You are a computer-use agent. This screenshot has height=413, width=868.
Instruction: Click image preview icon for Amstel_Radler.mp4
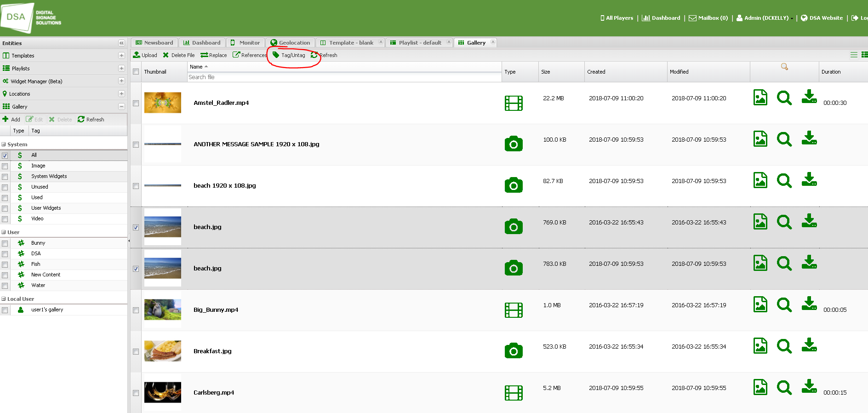pos(760,98)
